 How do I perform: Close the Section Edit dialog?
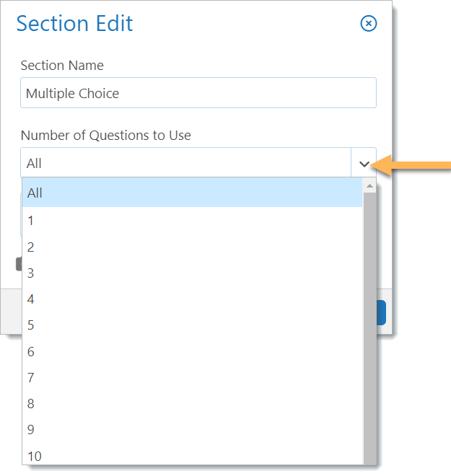[x=369, y=23]
